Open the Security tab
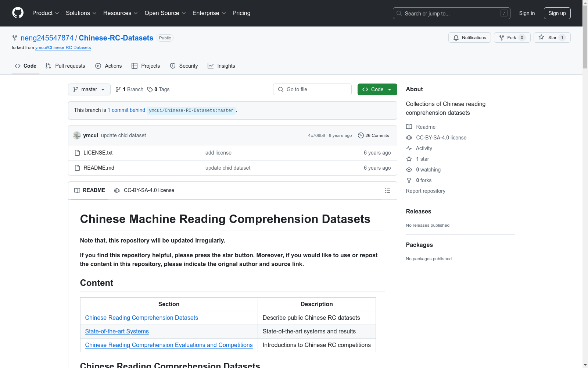Image resolution: width=588 pixels, height=368 pixels. coord(184,66)
